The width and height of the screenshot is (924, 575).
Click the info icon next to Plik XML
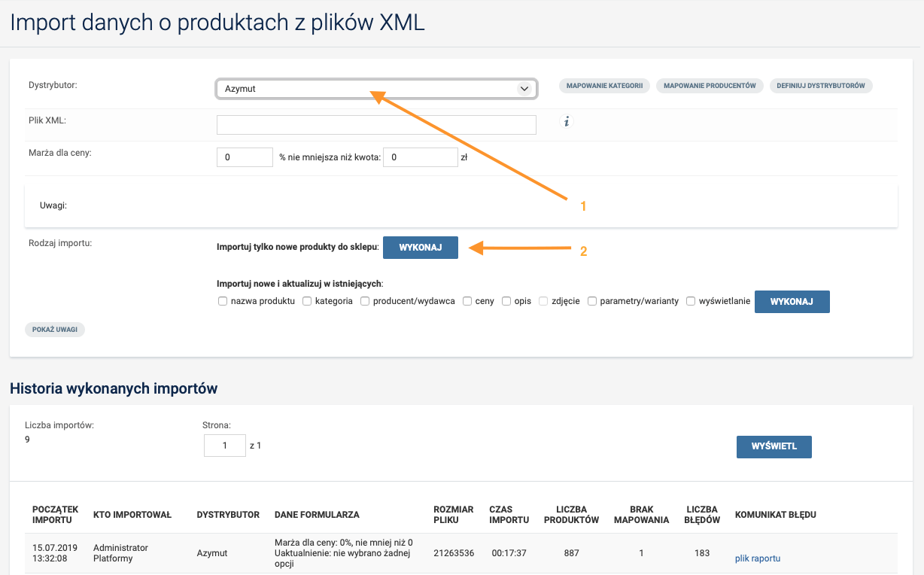coord(567,121)
